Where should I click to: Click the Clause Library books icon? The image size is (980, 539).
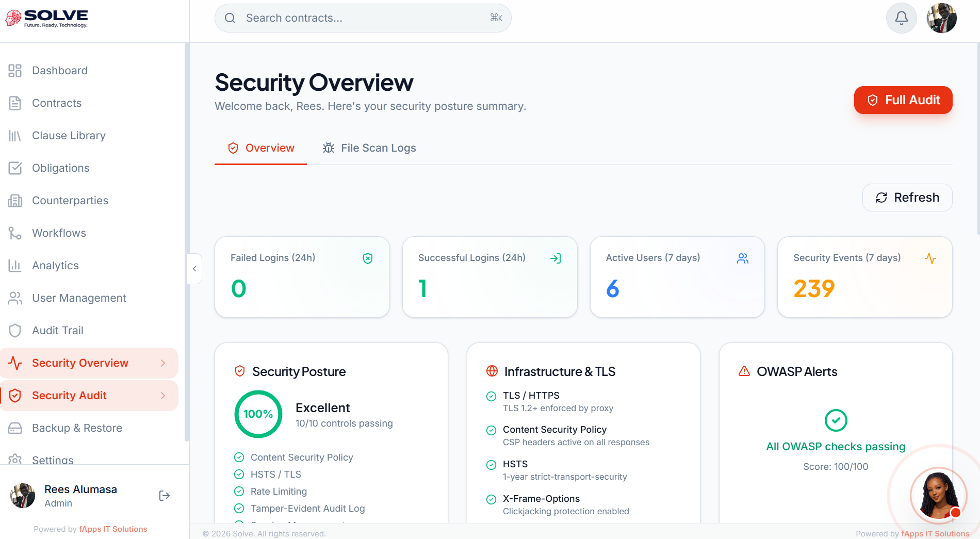pyautogui.click(x=15, y=136)
